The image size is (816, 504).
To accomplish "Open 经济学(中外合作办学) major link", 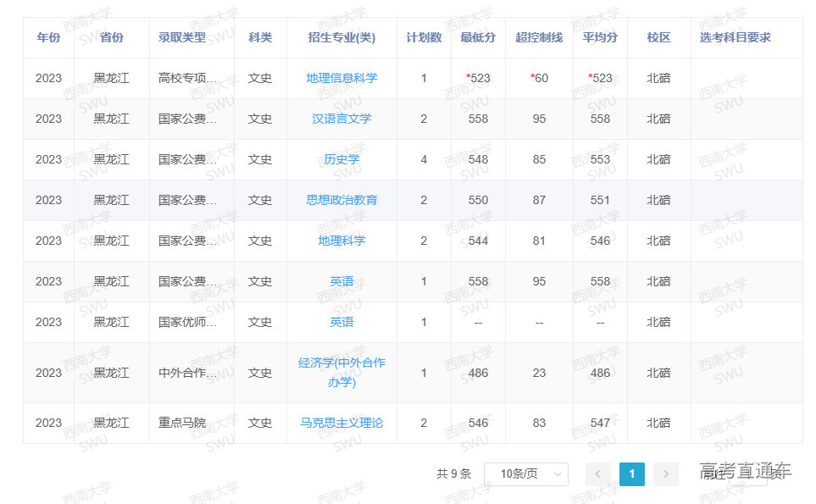I will (x=341, y=373).
